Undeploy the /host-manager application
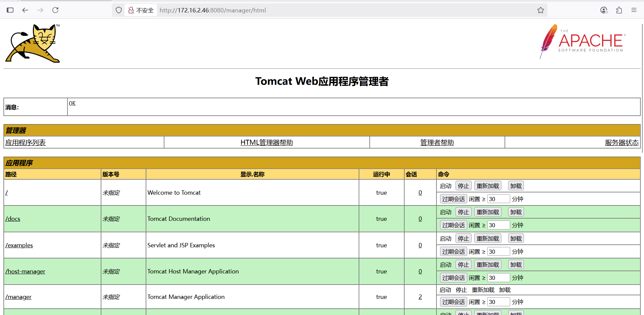The width and height of the screenshot is (644, 315). point(516,265)
